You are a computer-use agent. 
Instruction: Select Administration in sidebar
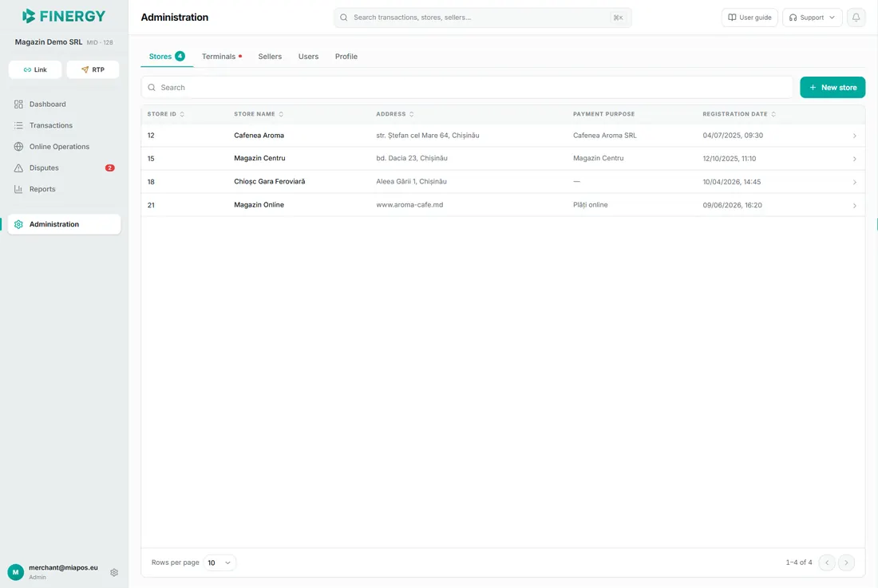click(x=64, y=224)
